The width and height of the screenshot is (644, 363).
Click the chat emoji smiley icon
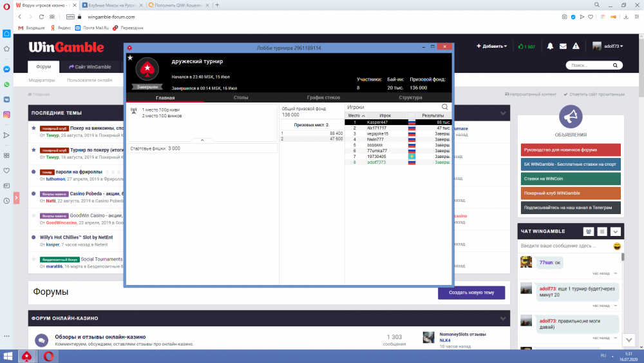pos(617,246)
